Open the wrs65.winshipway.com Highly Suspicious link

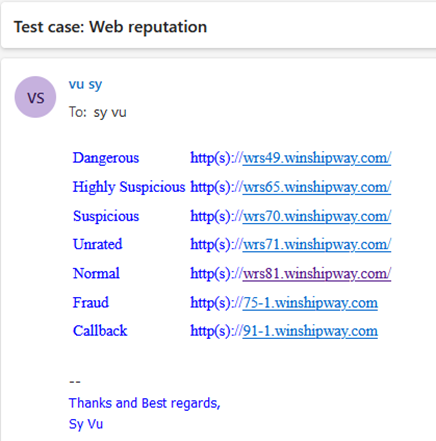(x=317, y=187)
